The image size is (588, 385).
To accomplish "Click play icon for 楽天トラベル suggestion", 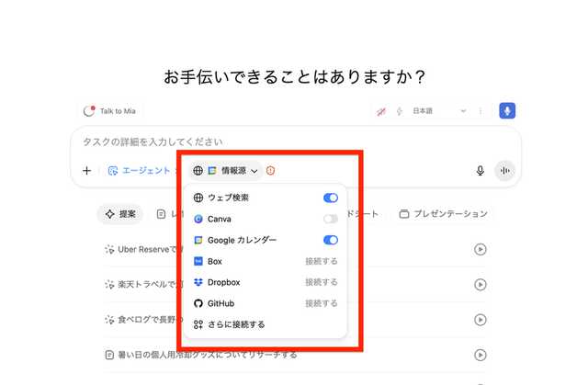I will coord(480,285).
